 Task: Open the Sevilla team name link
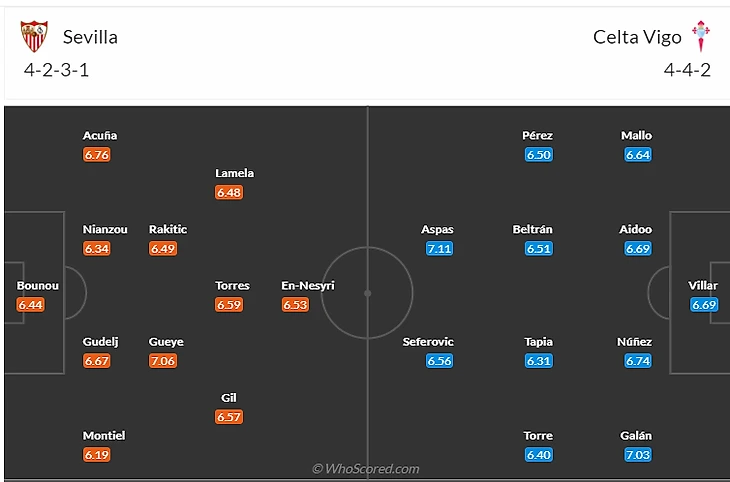[90, 37]
